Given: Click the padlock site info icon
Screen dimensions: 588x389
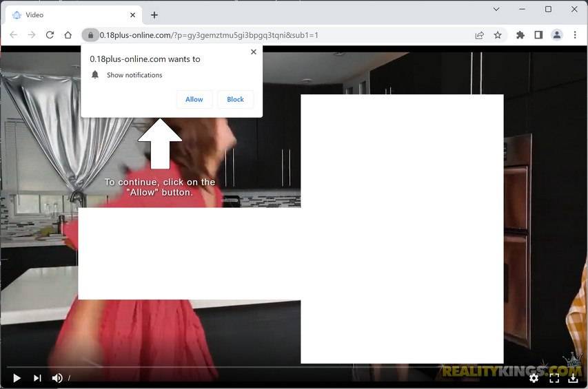Looking at the screenshot, I should 90,35.
